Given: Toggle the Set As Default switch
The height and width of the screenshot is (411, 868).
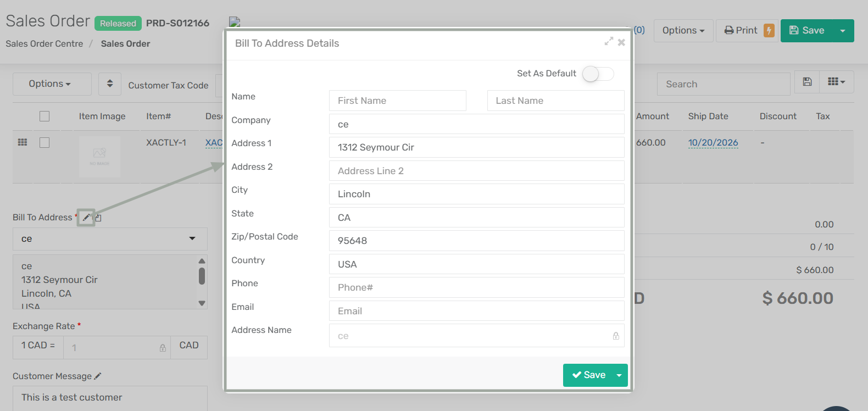Looking at the screenshot, I should [598, 74].
